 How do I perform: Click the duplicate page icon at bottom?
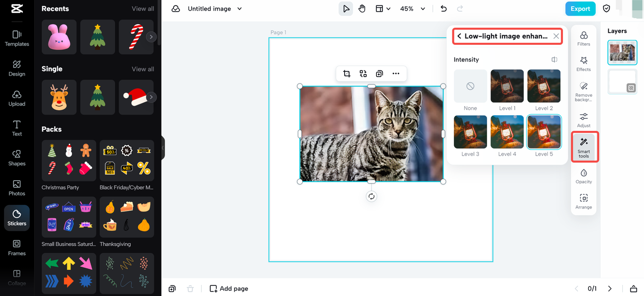(172, 288)
